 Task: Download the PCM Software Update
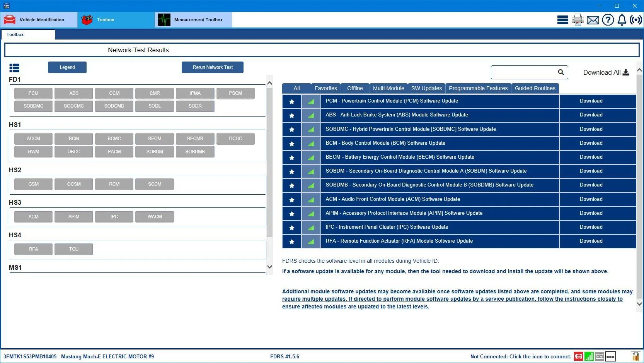click(x=591, y=101)
